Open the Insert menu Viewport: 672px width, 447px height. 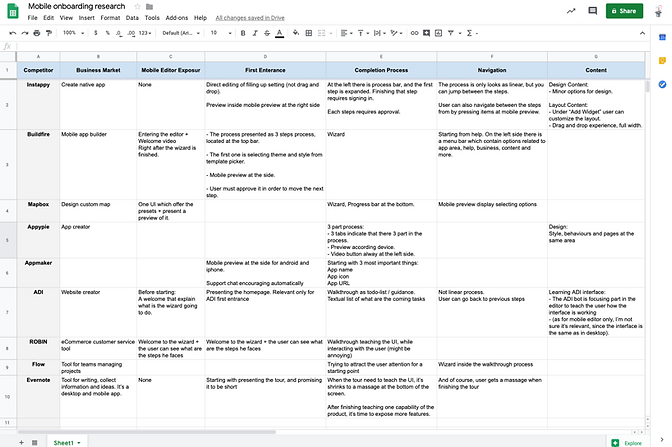(87, 18)
